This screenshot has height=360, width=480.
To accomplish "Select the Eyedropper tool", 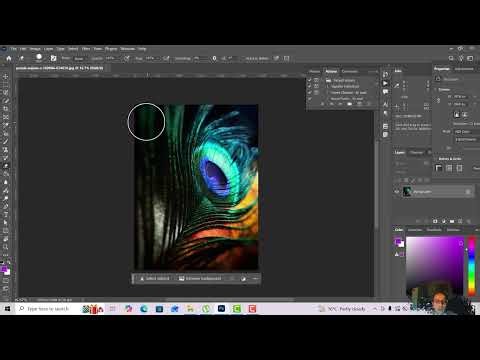I will tap(6, 125).
